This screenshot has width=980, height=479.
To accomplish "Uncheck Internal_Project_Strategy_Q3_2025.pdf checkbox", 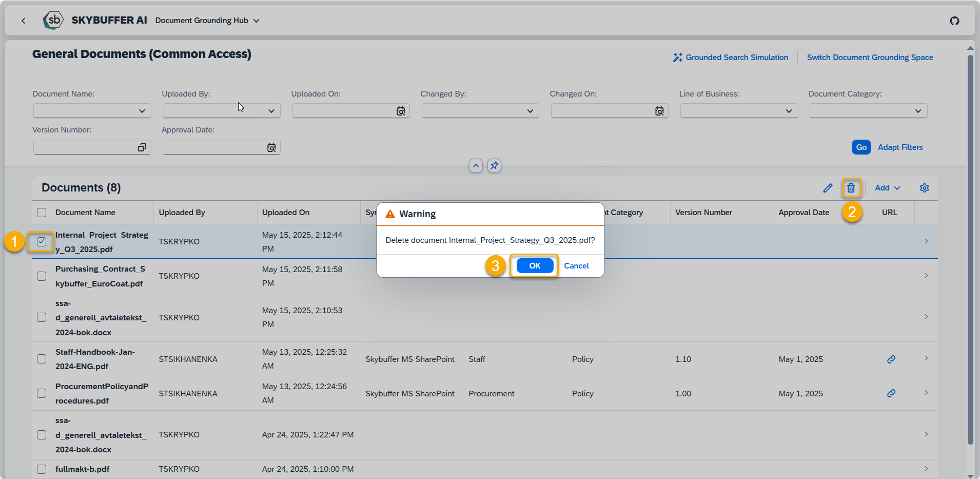I will tap(42, 241).
